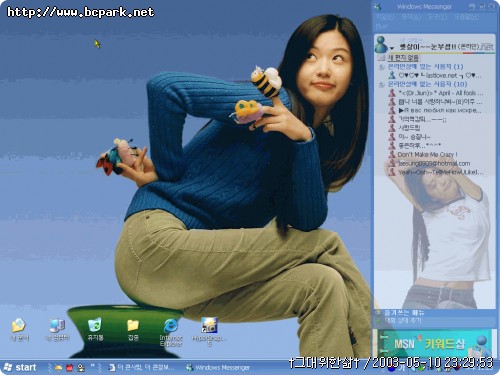Click the penguin quick launch icon
The height and width of the screenshot is (375, 500).
81,368
